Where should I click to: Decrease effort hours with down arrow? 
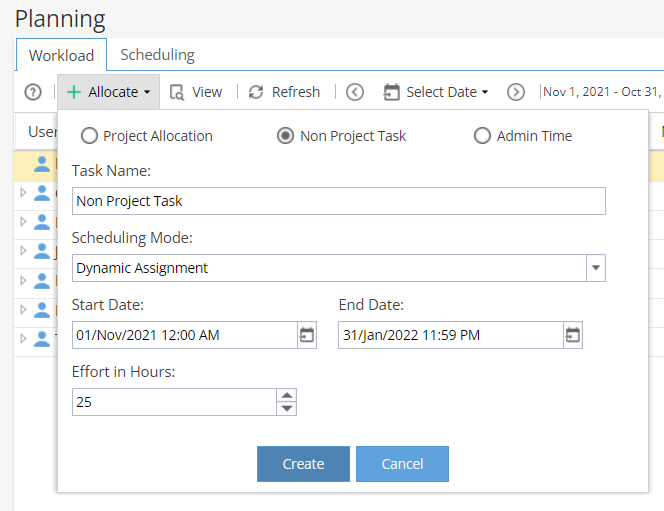(x=287, y=409)
